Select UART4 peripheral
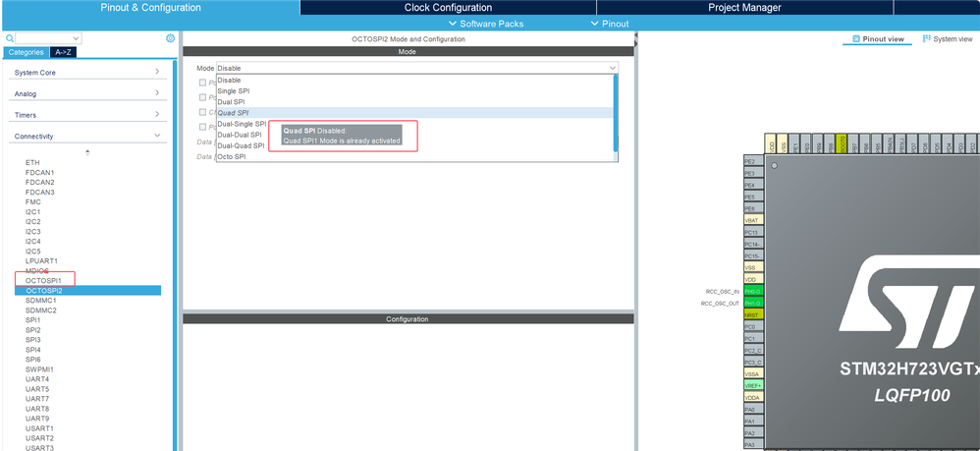This screenshot has height=451, width=980. pyautogui.click(x=37, y=379)
